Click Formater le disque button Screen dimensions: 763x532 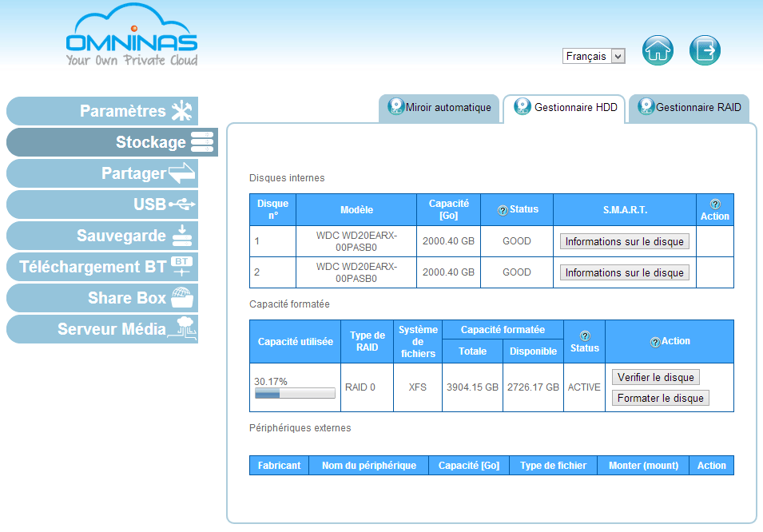660,398
